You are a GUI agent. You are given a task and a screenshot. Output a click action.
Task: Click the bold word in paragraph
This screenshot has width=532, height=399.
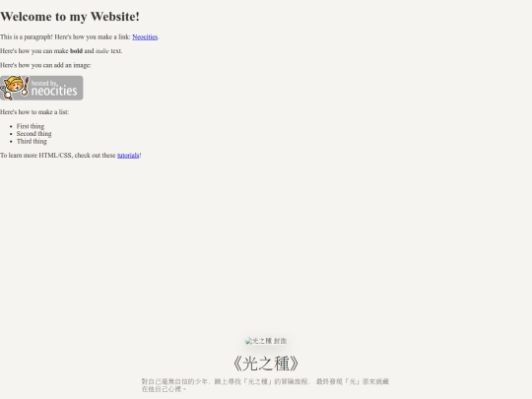(76, 51)
